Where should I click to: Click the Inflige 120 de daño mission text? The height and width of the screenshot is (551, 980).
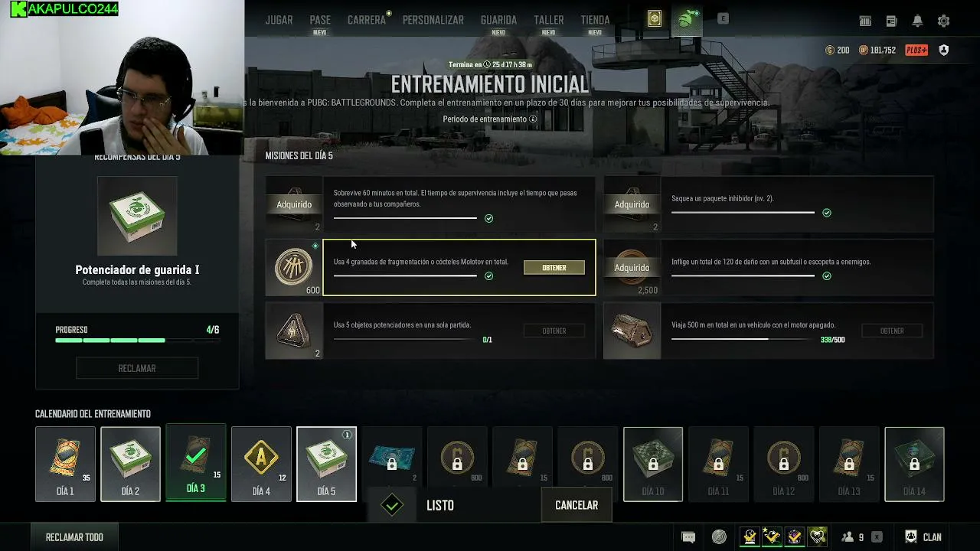coord(771,262)
